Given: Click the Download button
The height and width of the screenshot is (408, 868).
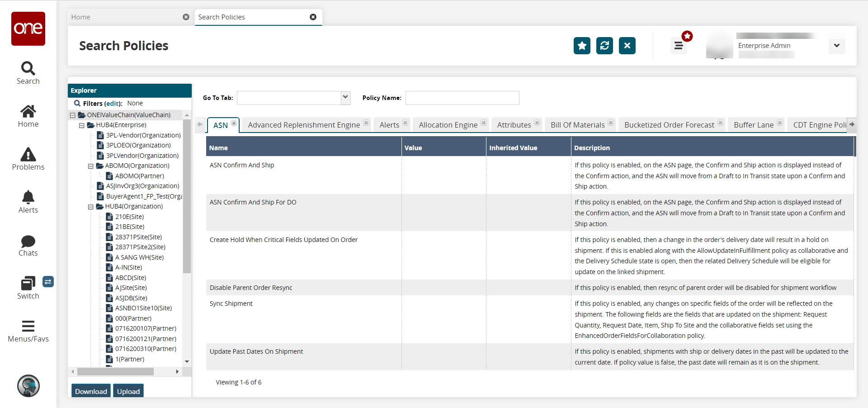Looking at the screenshot, I should coord(91,391).
